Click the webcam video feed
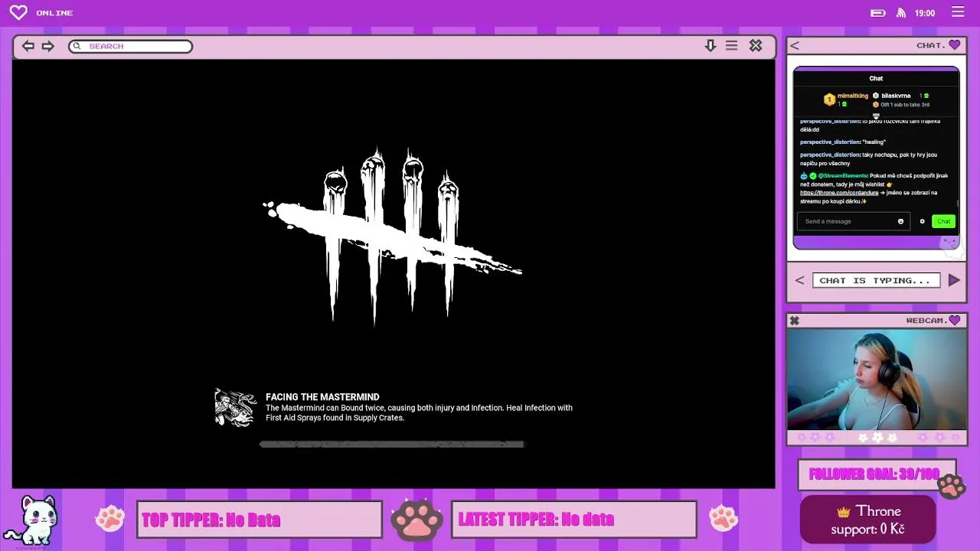 (x=877, y=380)
